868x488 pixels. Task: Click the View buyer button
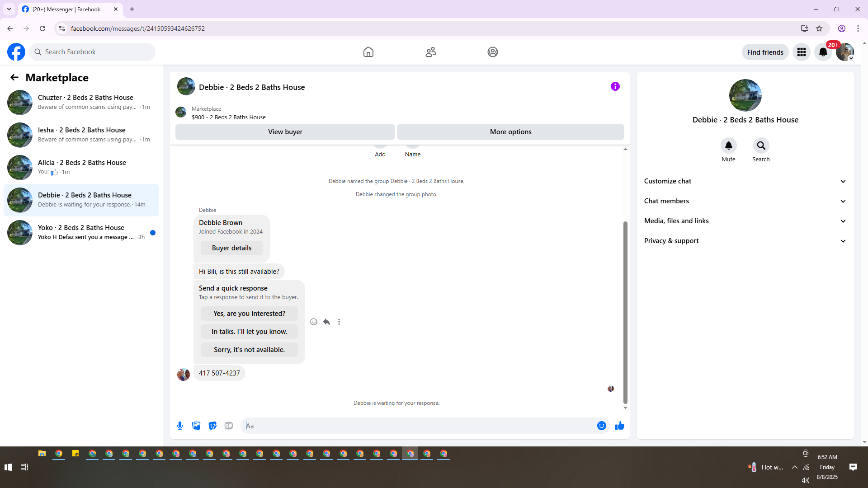pyautogui.click(x=285, y=132)
